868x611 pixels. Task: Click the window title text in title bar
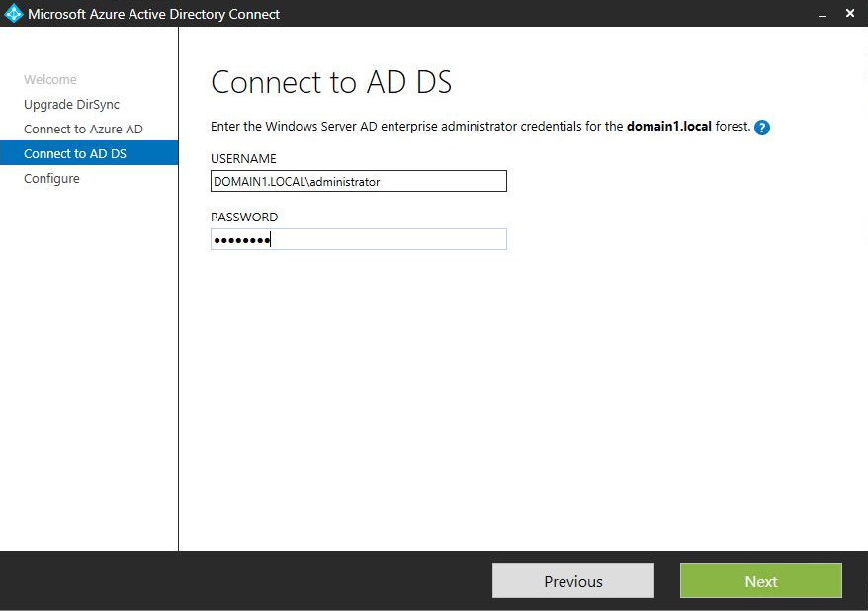[154, 14]
